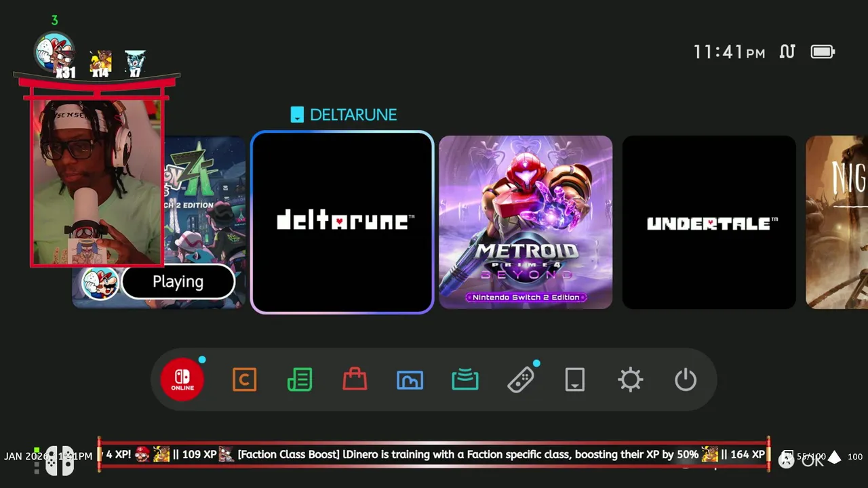Open GameChat C icon
The image size is (868, 488).
click(244, 380)
